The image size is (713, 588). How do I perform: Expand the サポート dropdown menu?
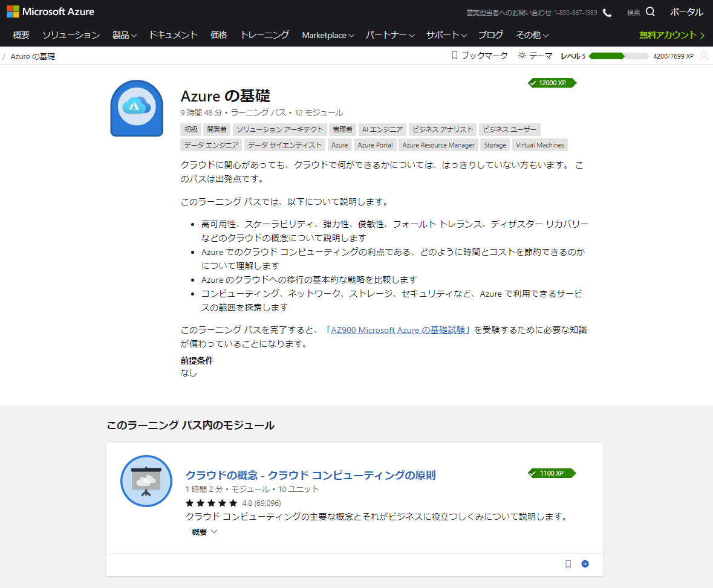[x=446, y=35]
